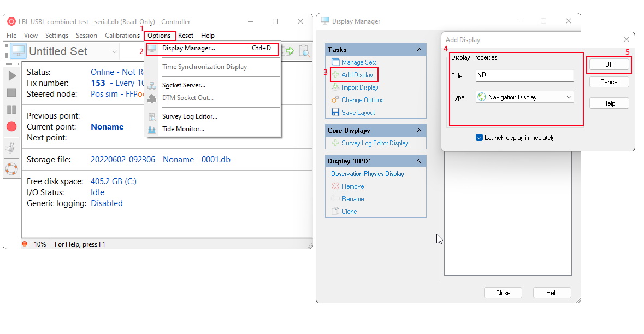Viewport: 644px width, 334px height.
Task: Click the Remove link
Action: click(x=353, y=186)
